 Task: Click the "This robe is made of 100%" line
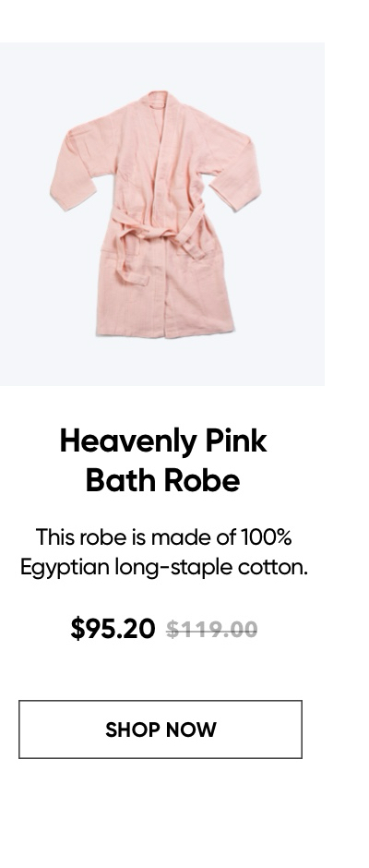tap(163, 537)
